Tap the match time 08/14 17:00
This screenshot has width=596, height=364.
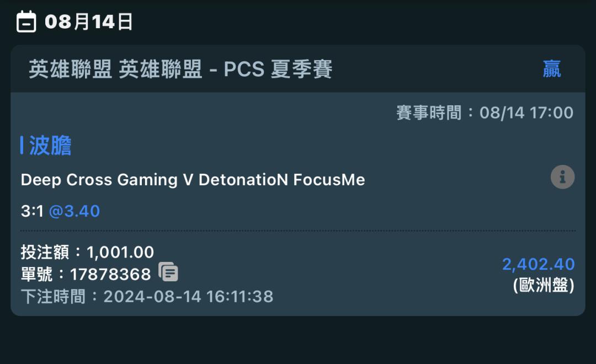point(526,113)
